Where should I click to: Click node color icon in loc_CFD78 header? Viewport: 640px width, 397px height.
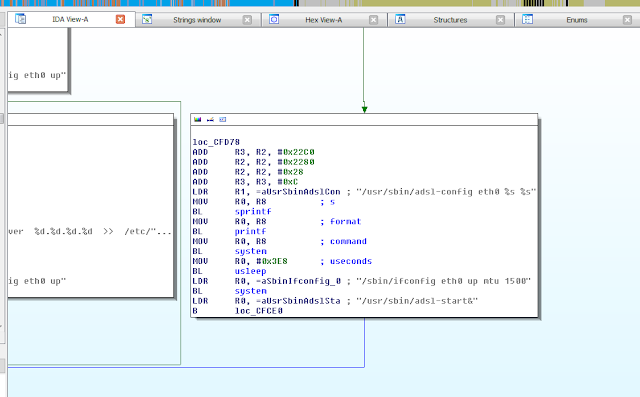pyautogui.click(x=198, y=120)
